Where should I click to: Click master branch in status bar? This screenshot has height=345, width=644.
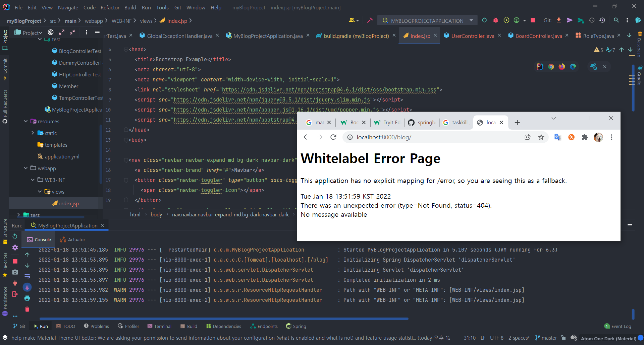(x=546, y=338)
